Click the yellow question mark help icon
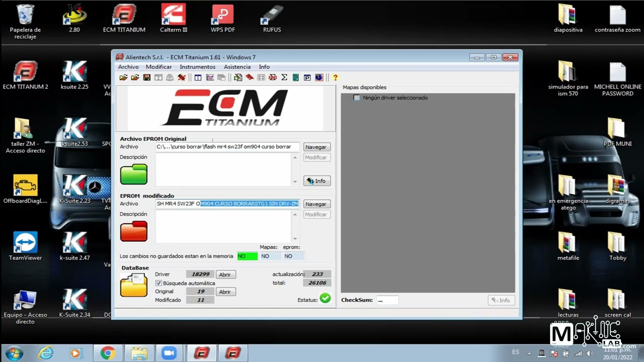The height and width of the screenshot is (362, 644). point(335,77)
